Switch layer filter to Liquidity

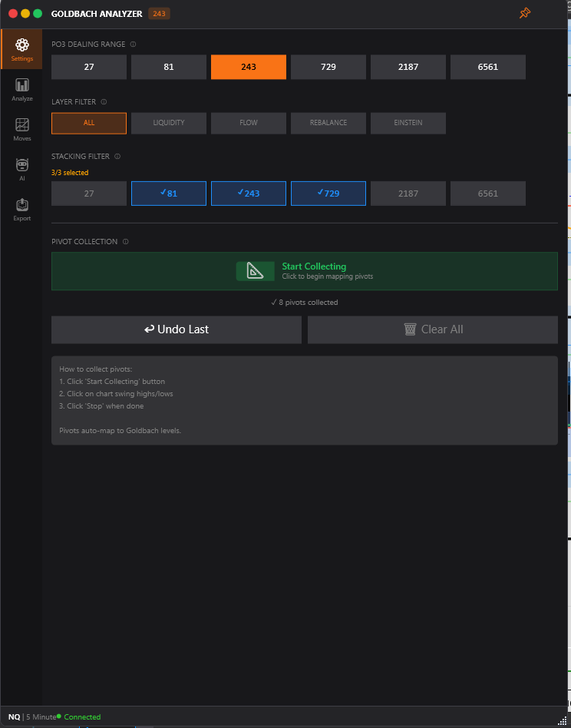[169, 123]
